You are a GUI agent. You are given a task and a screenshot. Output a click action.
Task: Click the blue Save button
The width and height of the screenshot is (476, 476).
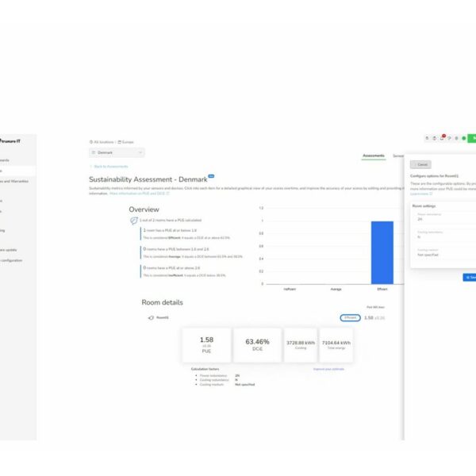point(470,277)
